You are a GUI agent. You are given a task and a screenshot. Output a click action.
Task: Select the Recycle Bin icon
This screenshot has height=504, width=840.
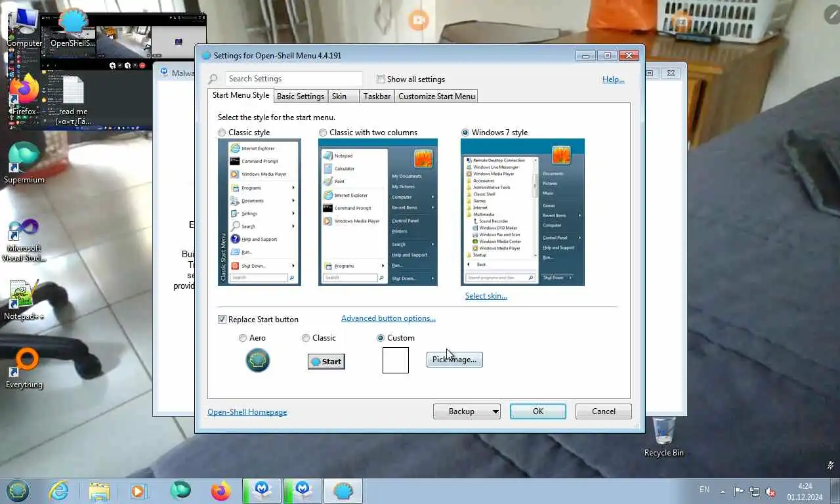[664, 437]
